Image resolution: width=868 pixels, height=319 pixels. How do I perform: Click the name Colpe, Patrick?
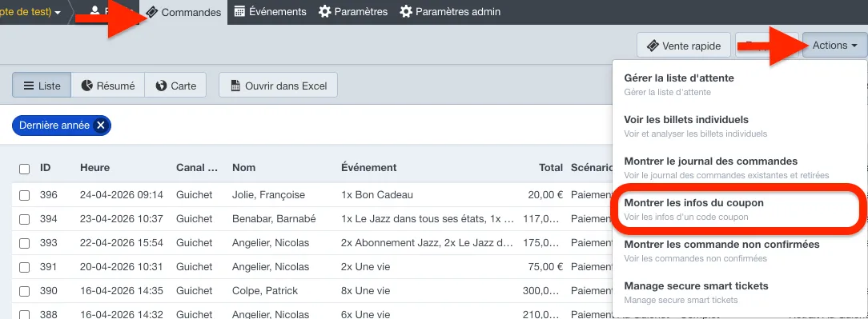(264, 291)
